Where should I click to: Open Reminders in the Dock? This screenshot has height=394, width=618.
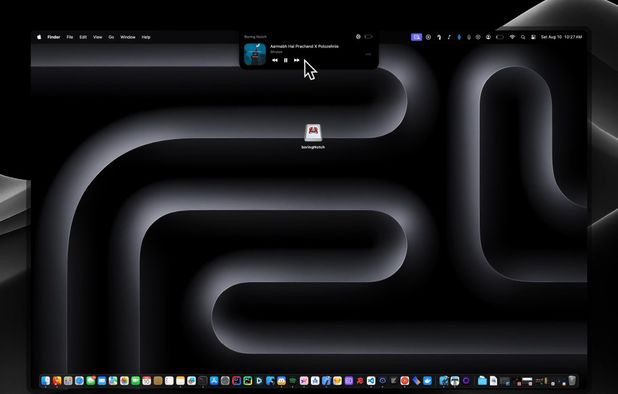pos(169,381)
